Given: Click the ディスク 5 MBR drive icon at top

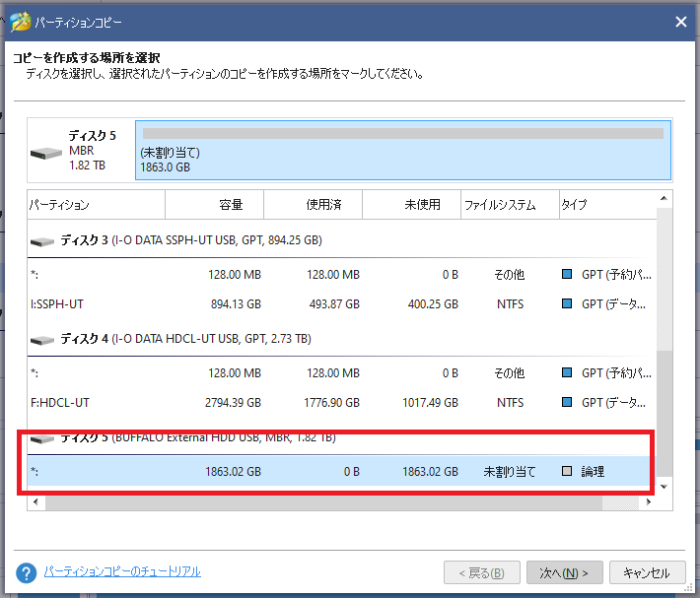Looking at the screenshot, I should (46, 154).
